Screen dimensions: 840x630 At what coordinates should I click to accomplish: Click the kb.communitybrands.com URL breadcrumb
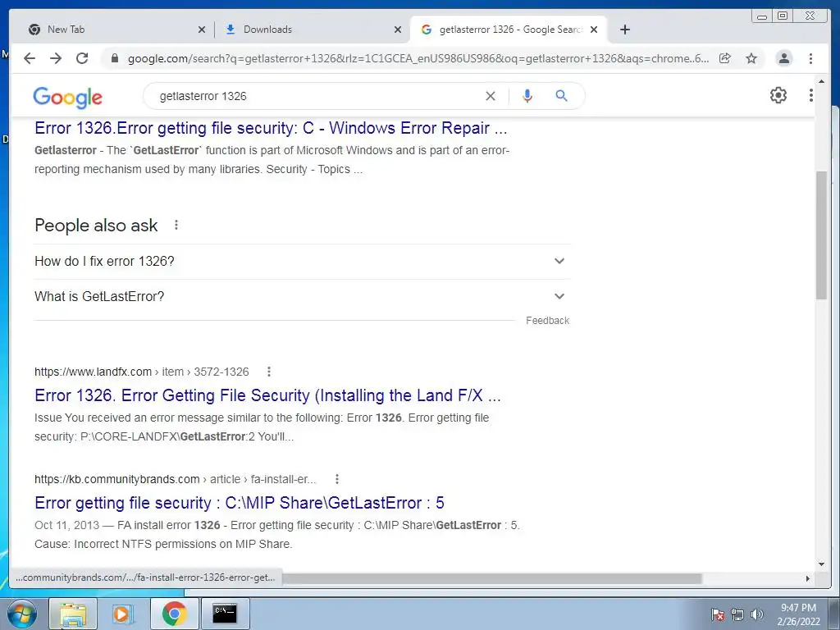click(x=176, y=479)
